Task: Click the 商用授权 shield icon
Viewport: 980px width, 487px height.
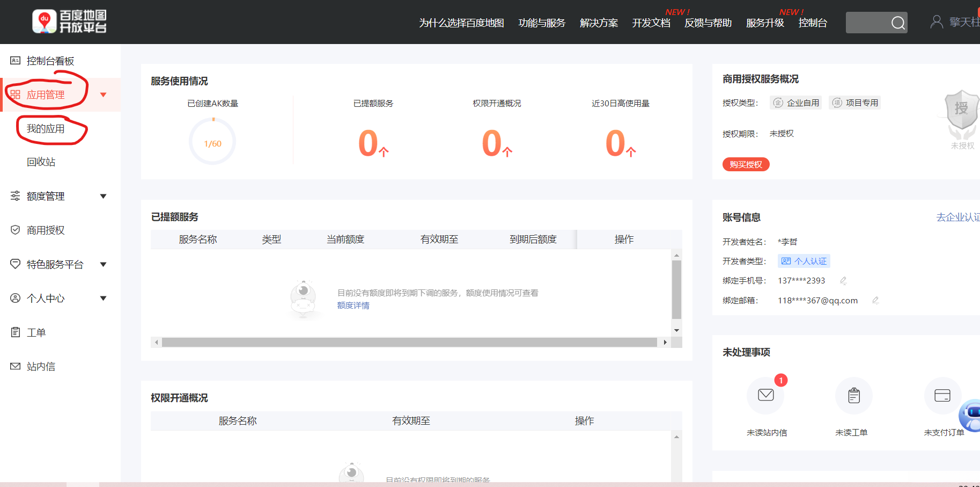Action: pos(16,230)
